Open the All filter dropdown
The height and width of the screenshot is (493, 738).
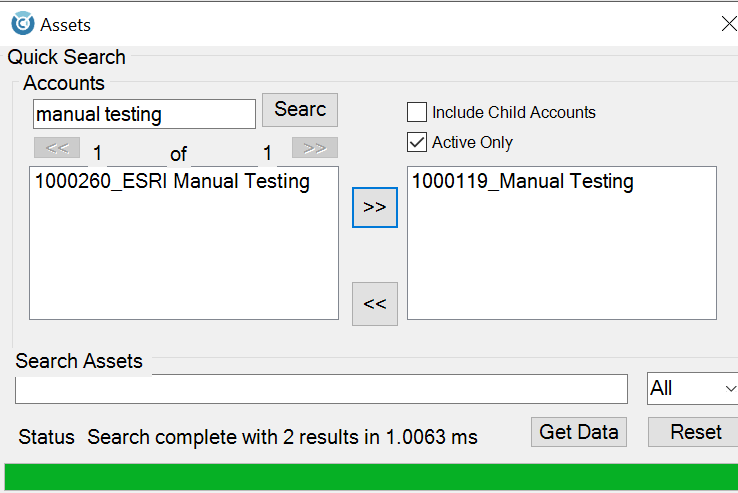tap(692, 389)
